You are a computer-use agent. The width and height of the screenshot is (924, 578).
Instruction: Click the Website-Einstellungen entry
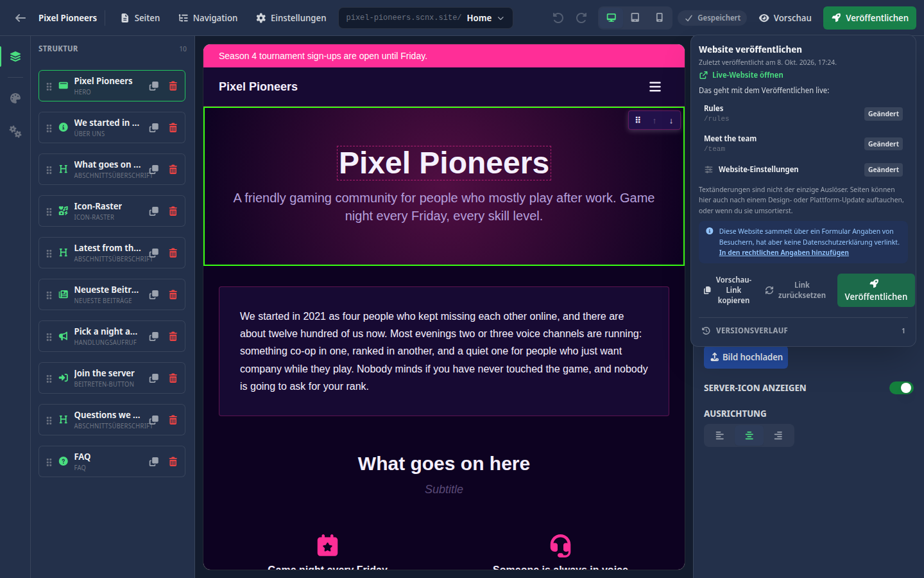click(x=803, y=170)
